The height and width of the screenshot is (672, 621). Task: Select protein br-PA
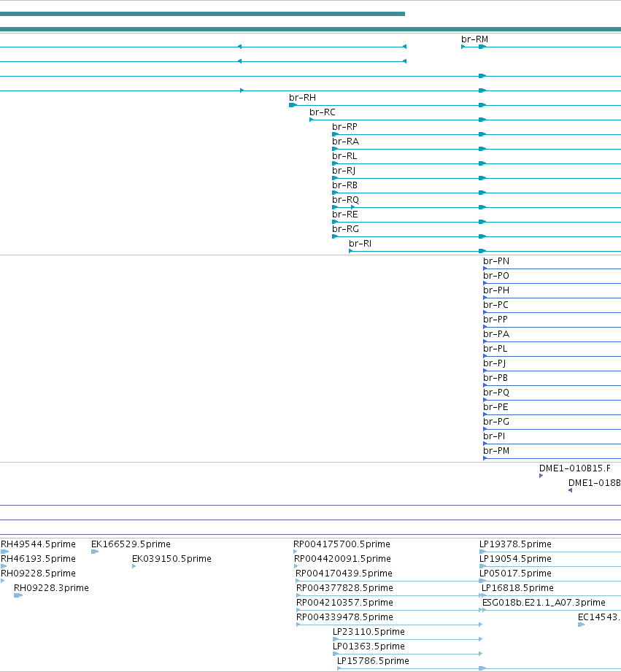[x=496, y=334]
